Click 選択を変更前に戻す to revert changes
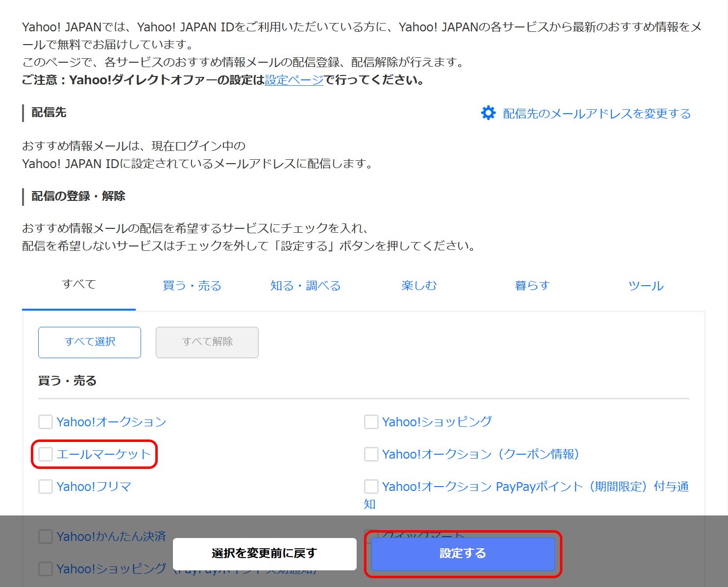 pos(265,554)
